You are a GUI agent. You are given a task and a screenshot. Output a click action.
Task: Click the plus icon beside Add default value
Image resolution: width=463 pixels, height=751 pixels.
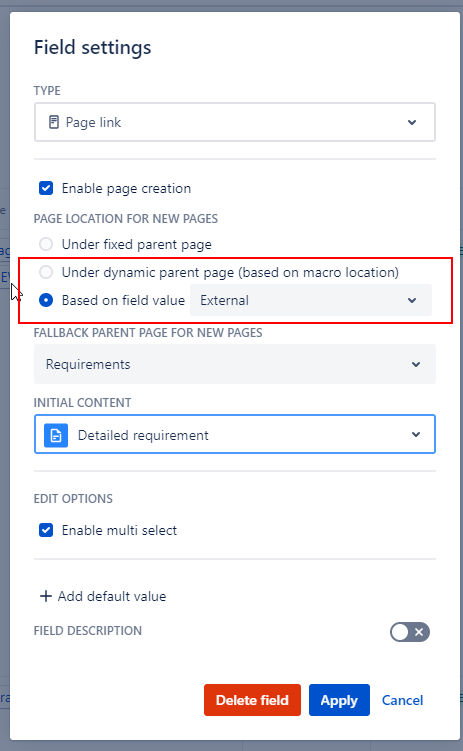coord(45,596)
